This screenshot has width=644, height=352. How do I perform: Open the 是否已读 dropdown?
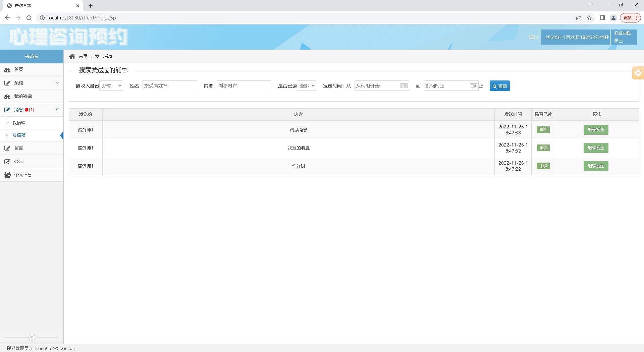(307, 86)
